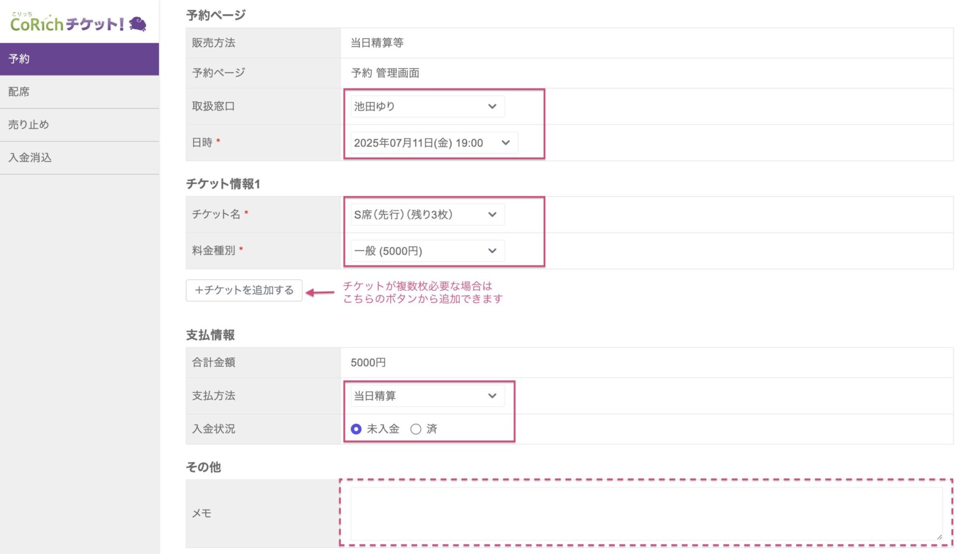Click the memo textarea resize handle
The width and height of the screenshot is (980, 554).
tap(939, 537)
